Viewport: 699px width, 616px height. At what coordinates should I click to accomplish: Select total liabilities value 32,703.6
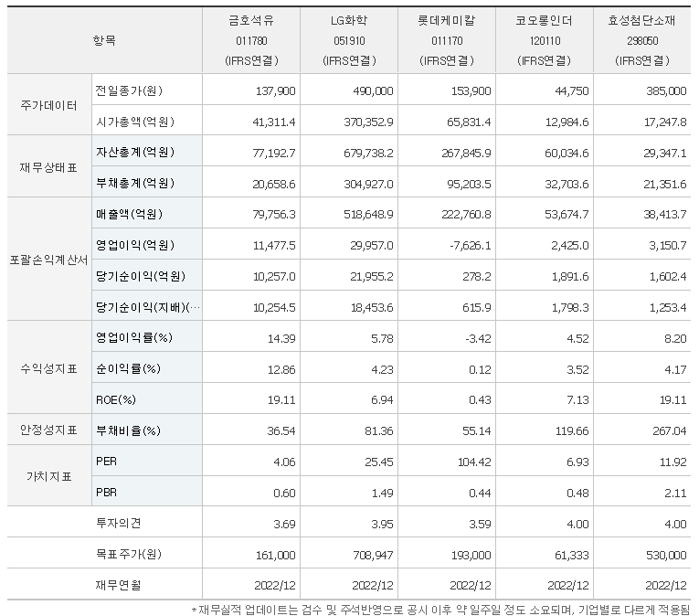click(x=567, y=184)
